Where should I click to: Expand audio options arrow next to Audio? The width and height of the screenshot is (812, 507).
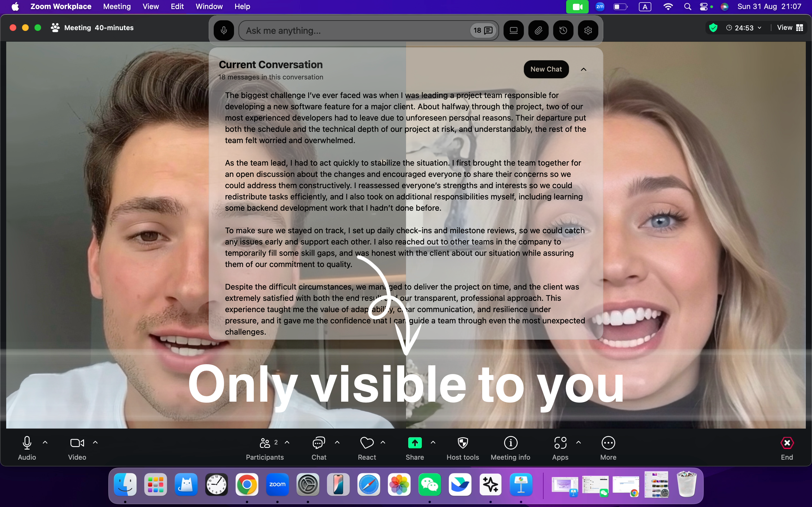[x=45, y=442]
